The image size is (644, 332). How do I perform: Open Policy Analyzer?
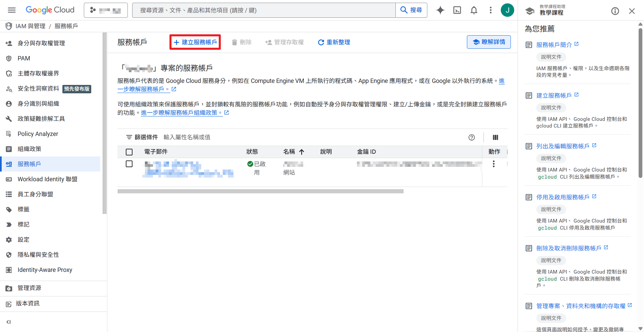pos(37,134)
